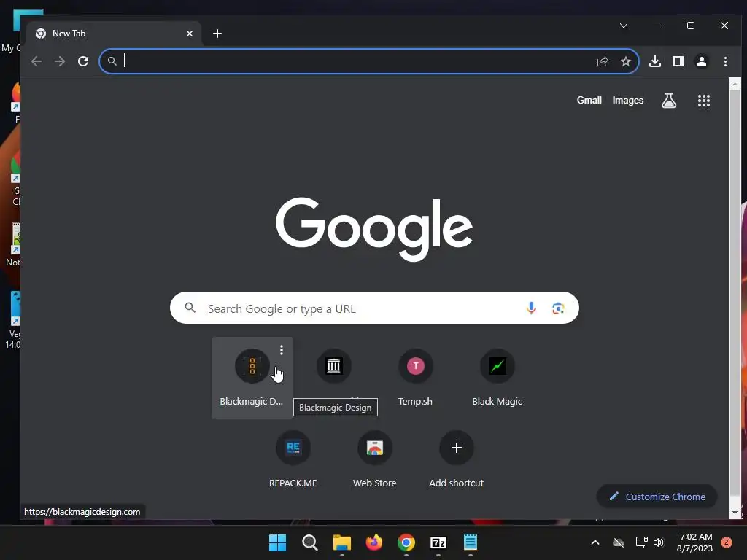
Task: Click Customize Chrome button
Action: click(x=657, y=497)
